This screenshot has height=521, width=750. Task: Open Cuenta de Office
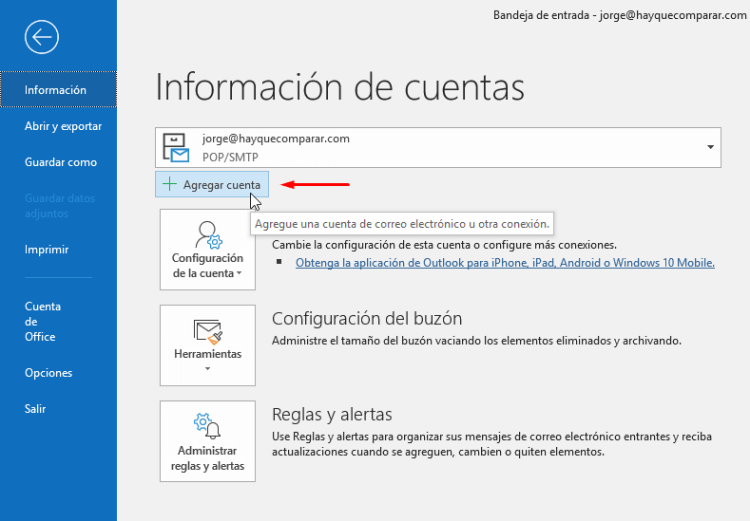(x=43, y=321)
